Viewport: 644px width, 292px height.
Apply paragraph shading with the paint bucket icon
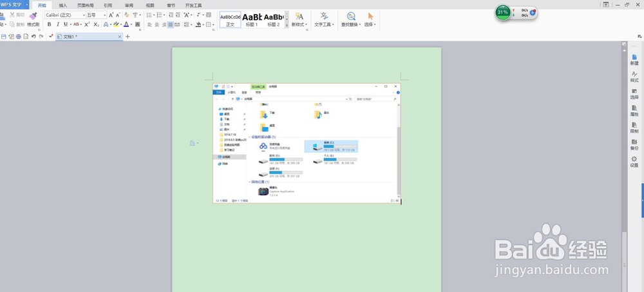tap(198, 24)
